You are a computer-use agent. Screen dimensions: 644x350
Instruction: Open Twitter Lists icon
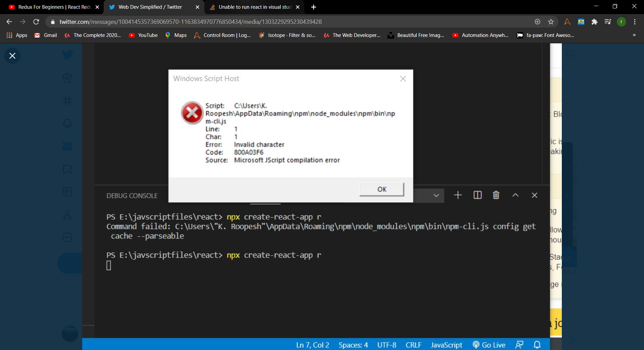(67, 191)
